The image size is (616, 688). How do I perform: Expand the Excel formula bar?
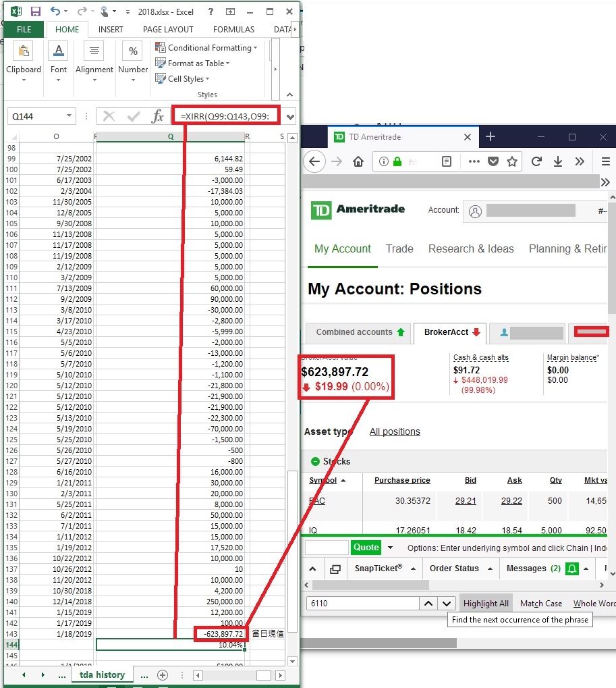click(x=290, y=117)
